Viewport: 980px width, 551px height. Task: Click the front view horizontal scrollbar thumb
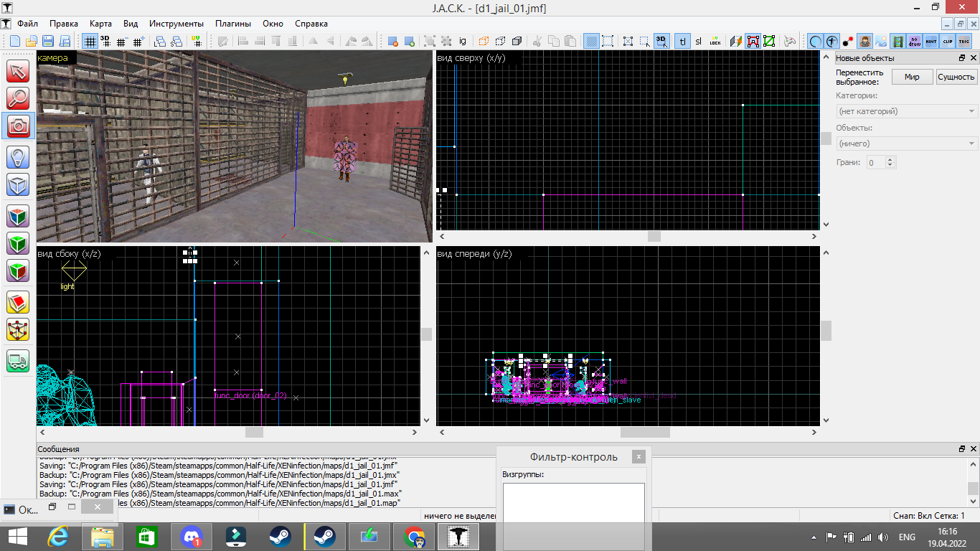pyautogui.click(x=645, y=433)
